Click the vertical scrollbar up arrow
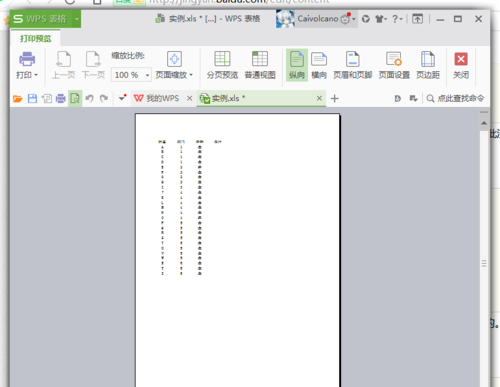The image size is (500, 387). [484, 123]
